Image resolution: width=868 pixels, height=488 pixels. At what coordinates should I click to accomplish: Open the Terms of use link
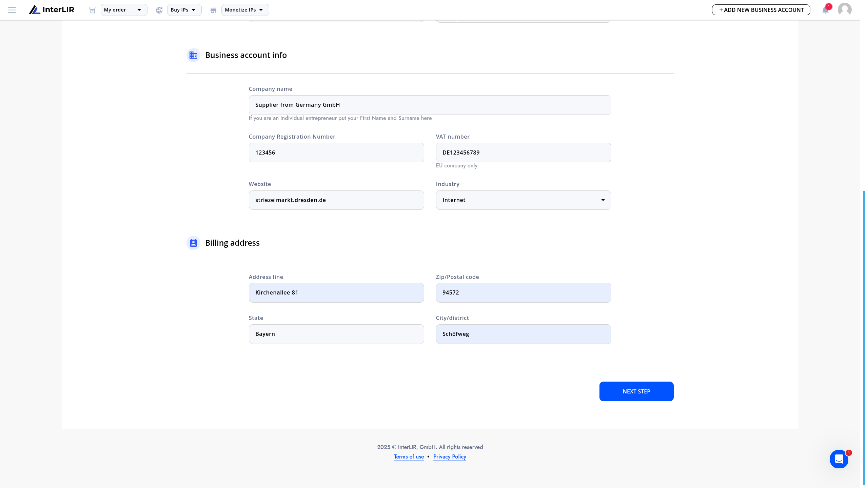click(409, 456)
